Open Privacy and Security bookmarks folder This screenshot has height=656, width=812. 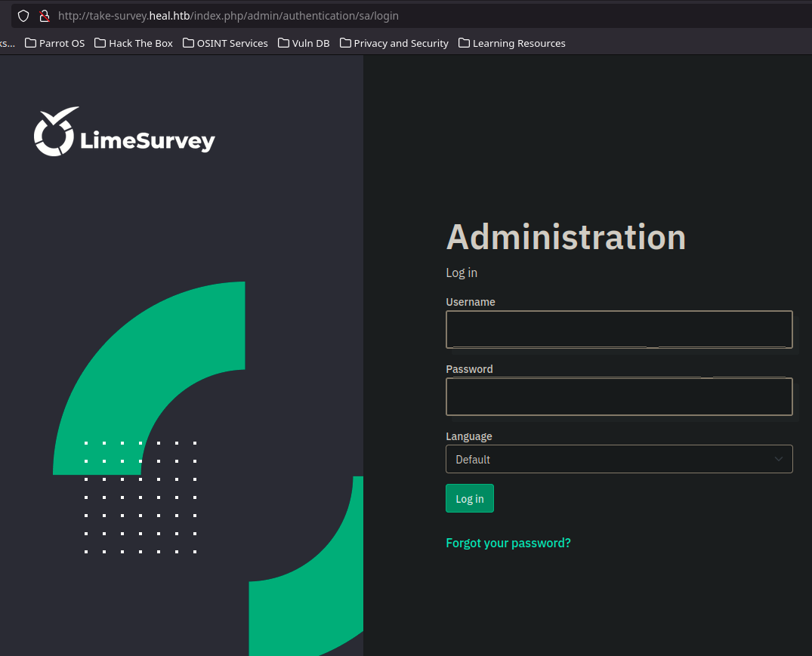(394, 44)
